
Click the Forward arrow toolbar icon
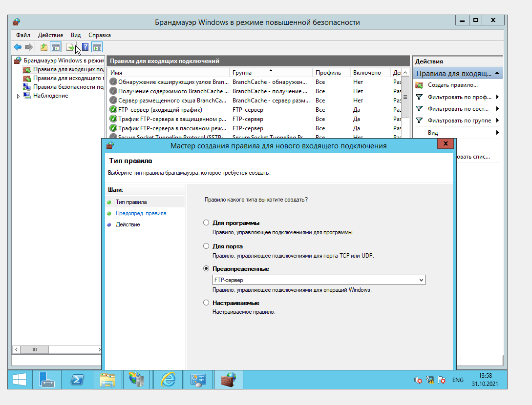(29, 47)
